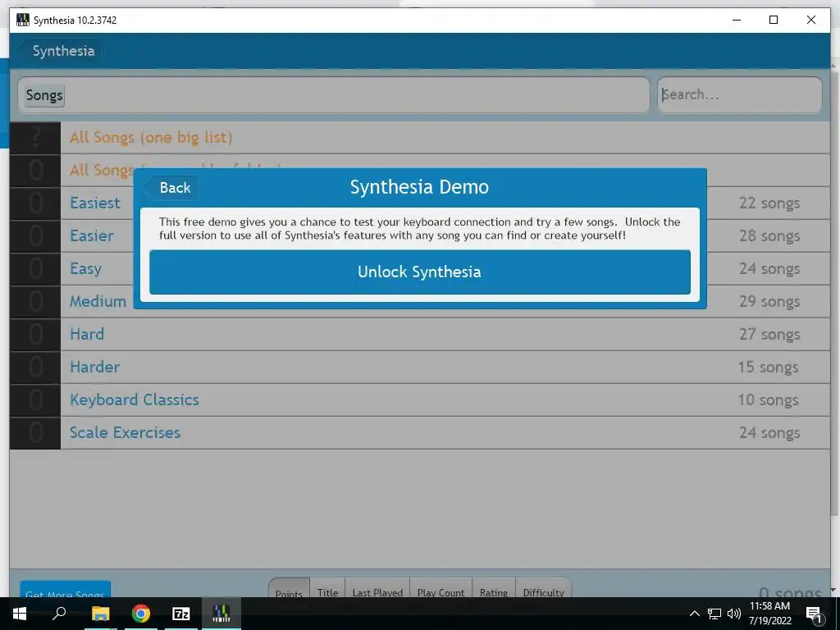The height and width of the screenshot is (630, 840).
Task: Focus the Search input field
Action: point(739,95)
